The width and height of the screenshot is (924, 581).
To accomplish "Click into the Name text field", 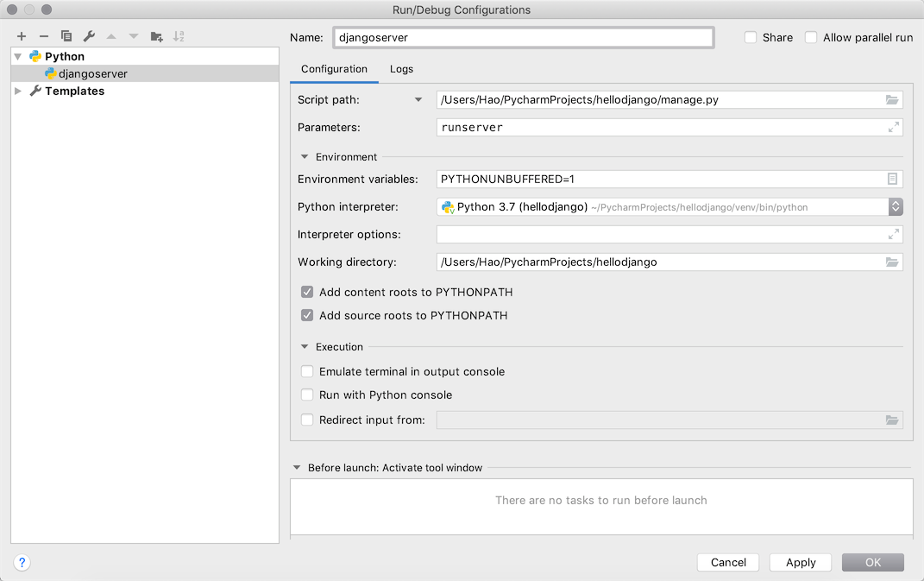I will pos(523,37).
